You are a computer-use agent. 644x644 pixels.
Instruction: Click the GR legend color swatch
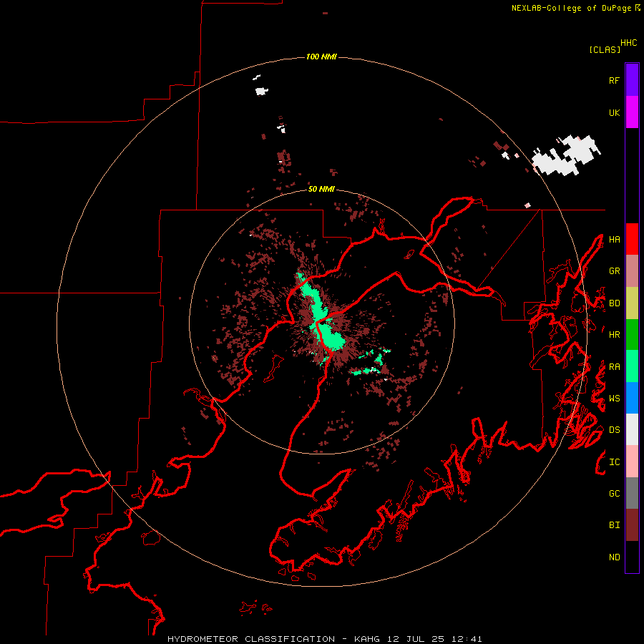point(632,271)
